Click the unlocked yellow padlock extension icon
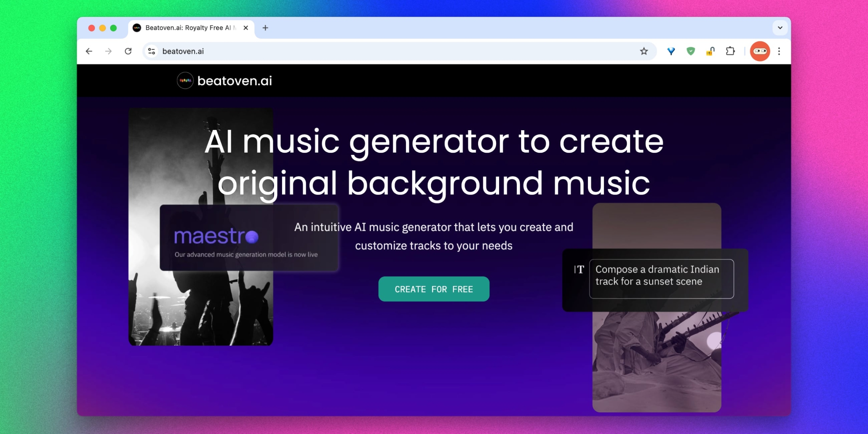Image resolution: width=868 pixels, height=434 pixels. pyautogui.click(x=711, y=51)
